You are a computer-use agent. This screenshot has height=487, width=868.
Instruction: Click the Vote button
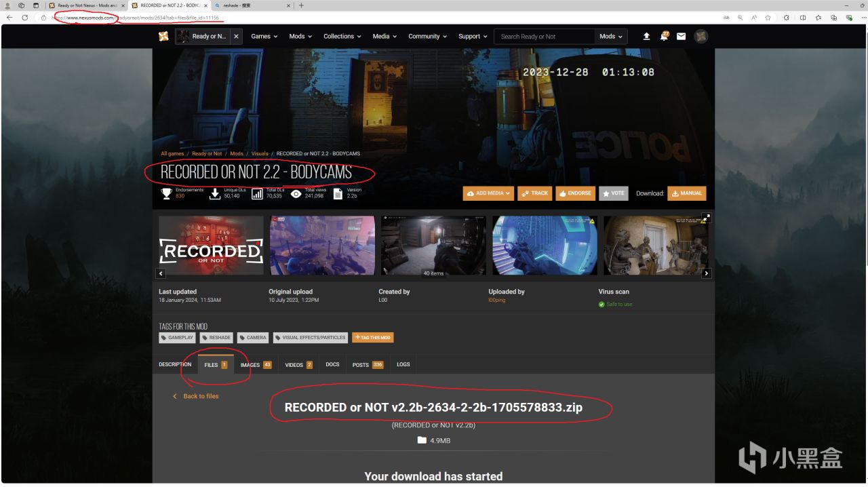[x=613, y=193]
